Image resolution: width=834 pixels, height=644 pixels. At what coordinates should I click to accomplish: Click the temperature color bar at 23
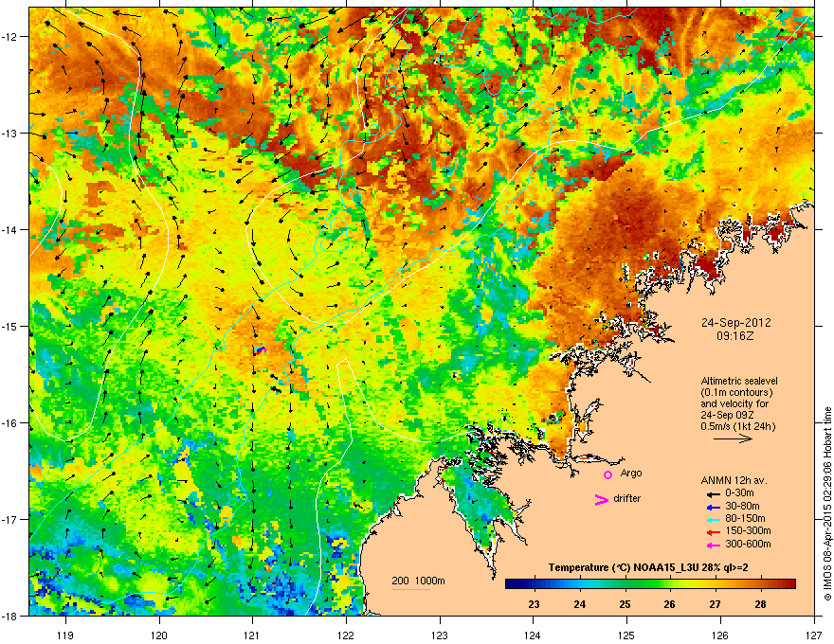(x=534, y=584)
